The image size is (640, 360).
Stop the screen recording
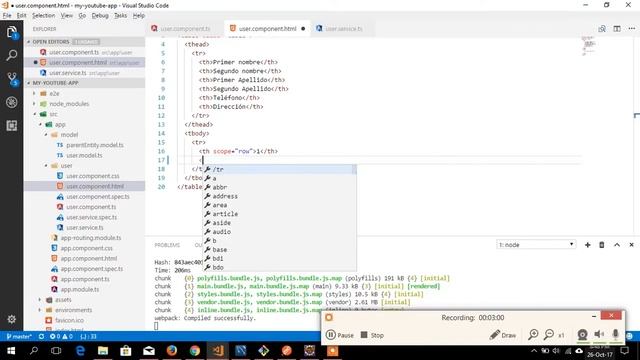click(372, 335)
